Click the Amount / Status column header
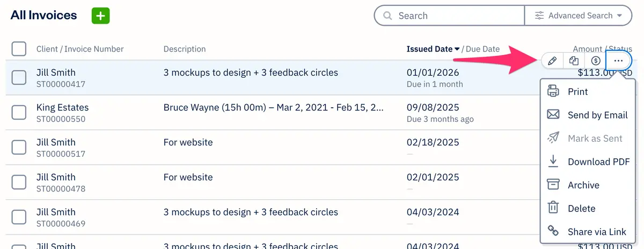 pos(602,49)
